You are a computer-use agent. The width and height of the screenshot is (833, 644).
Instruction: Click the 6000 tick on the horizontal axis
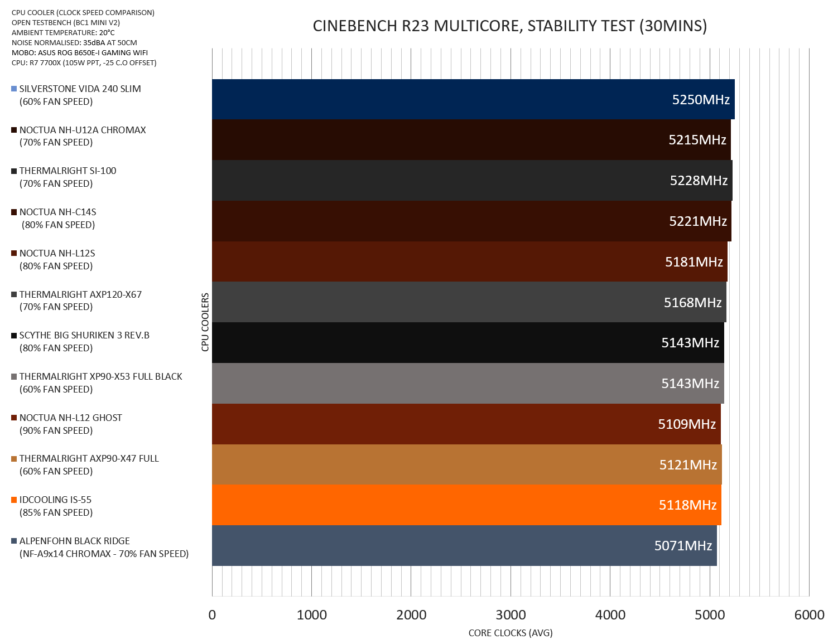809,615
